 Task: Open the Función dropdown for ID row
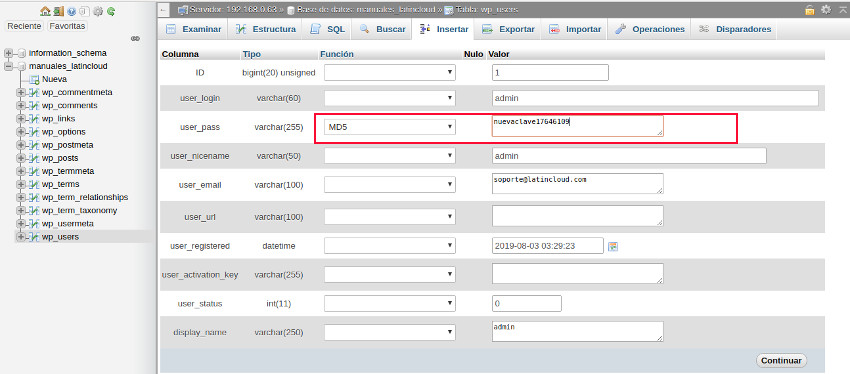click(x=390, y=72)
